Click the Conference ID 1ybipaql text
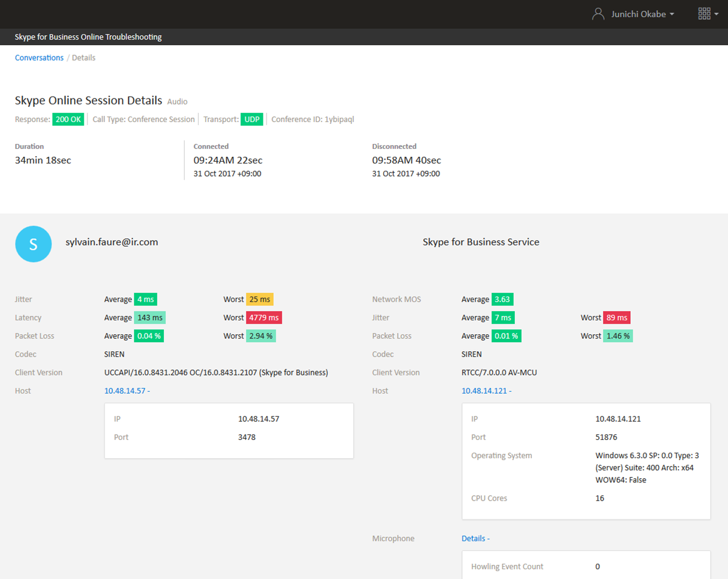Image resolution: width=728 pixels, height=579 pixels. click(313, 120)
